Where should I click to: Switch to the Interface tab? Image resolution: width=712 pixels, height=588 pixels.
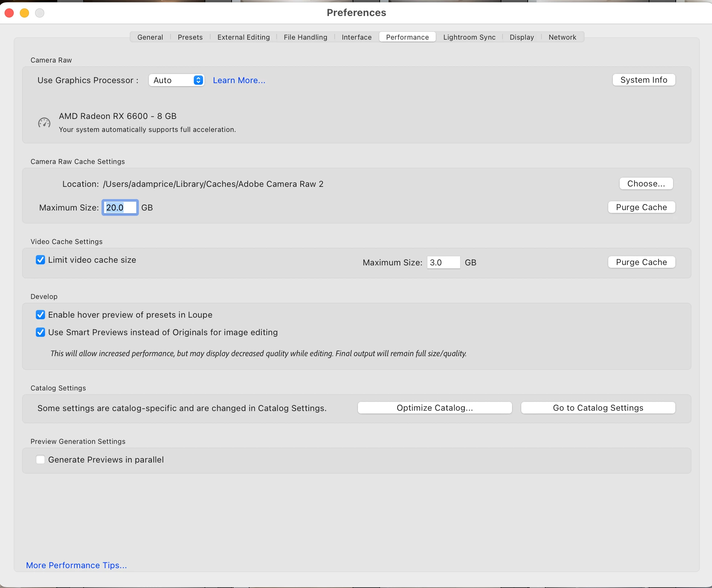click(x=357, y=37)
